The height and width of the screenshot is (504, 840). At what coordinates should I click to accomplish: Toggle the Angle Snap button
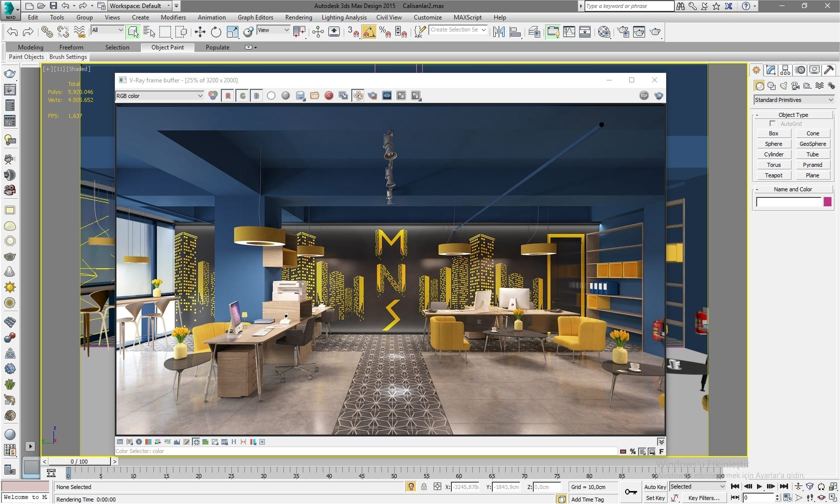[x=369, y=32]
